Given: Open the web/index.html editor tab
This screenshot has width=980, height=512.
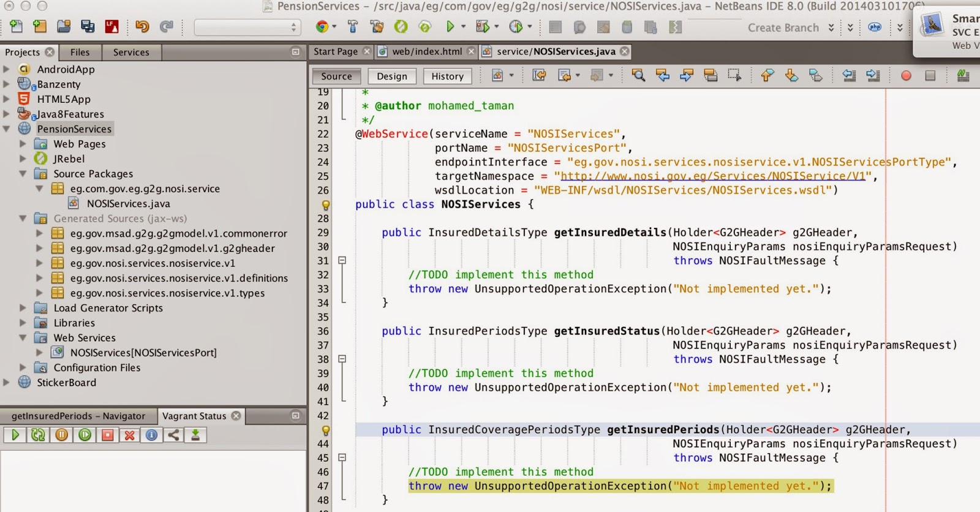Looking at the screenshot, I should pos(427,51).
